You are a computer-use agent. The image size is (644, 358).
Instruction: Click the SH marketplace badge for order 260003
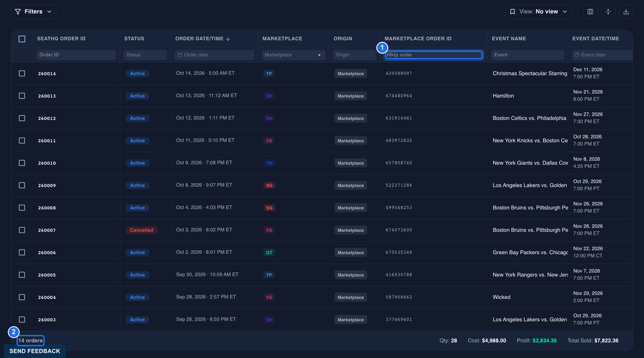click(x=269, y=320)
